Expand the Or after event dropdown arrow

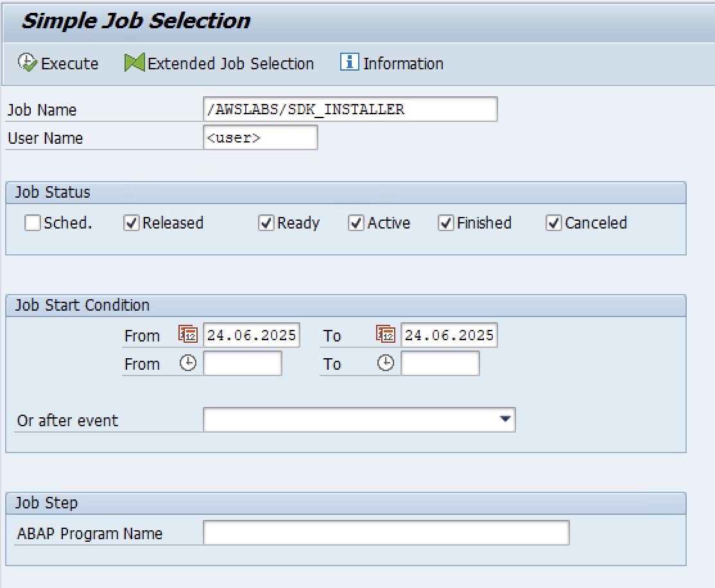(x=505, y=419)
